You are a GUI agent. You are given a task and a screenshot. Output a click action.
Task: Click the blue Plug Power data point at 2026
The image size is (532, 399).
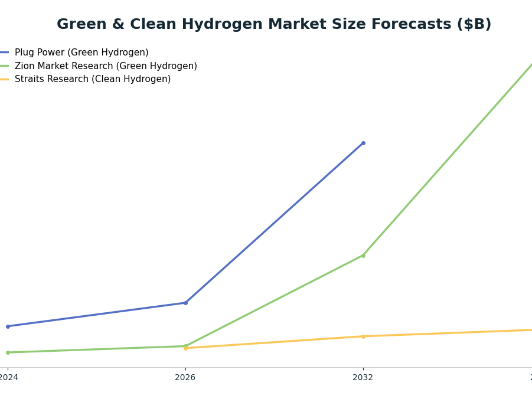point(185,303)
